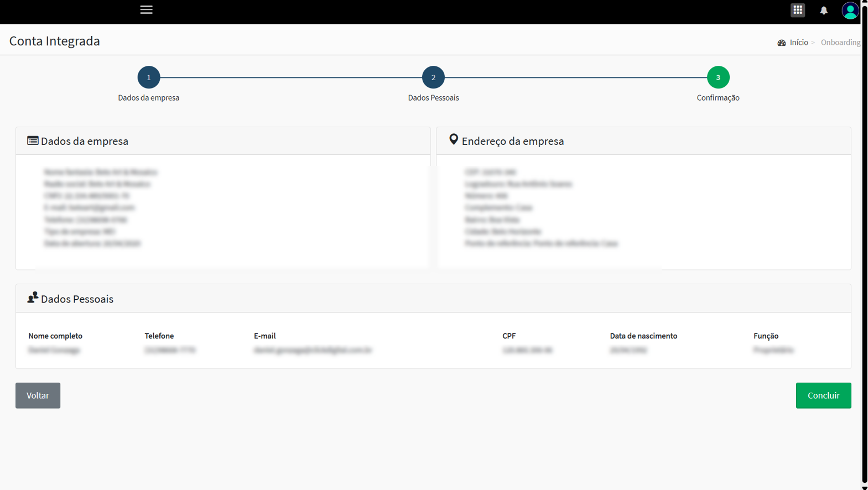Click the Dados Pessoais step label
Screen dimensions: 868x490
tap(433, 98)
